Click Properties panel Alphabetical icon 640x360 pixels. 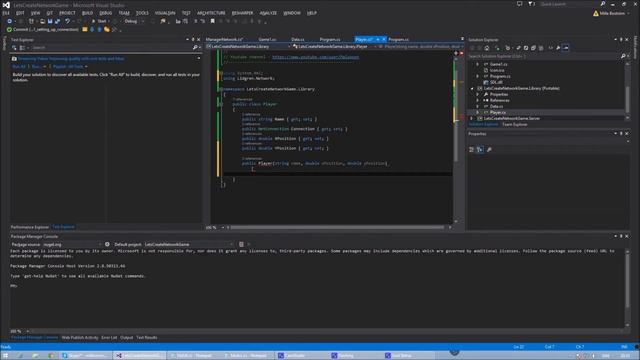point(480,150)
